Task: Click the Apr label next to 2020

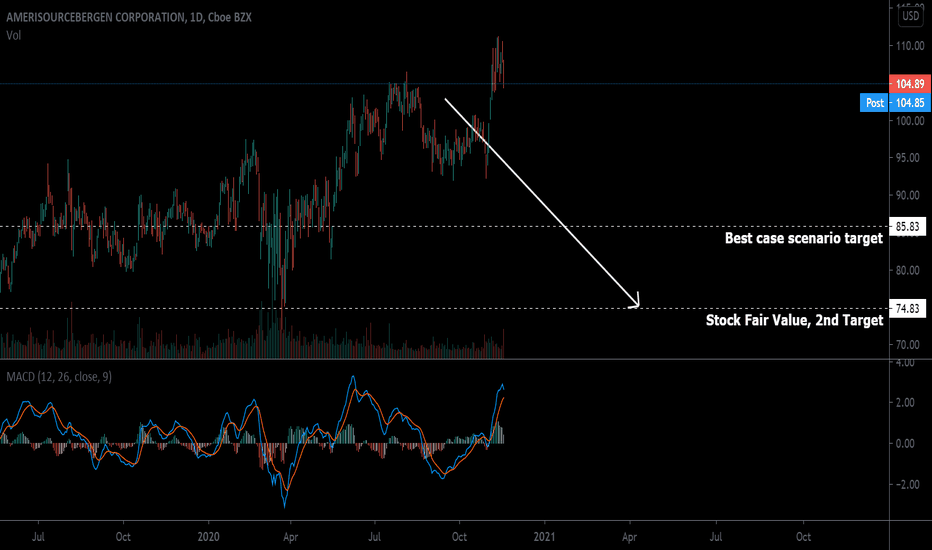Action: click(290, 537)
